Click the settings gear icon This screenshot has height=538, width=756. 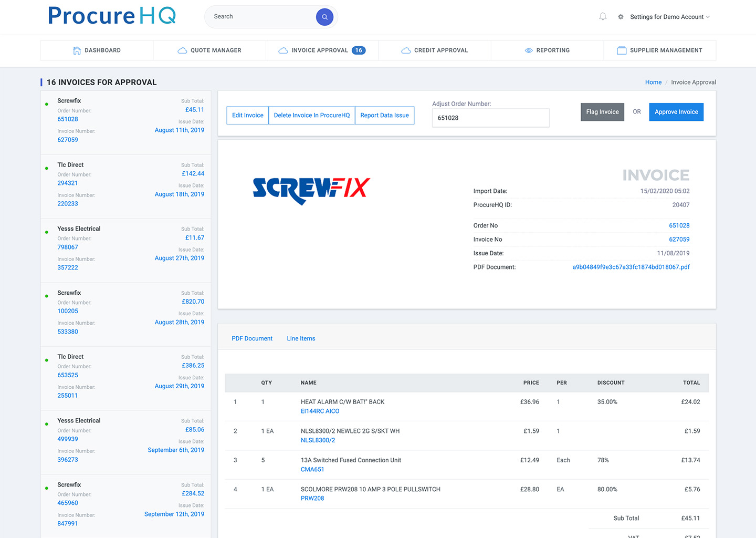[x=621, y=17]
